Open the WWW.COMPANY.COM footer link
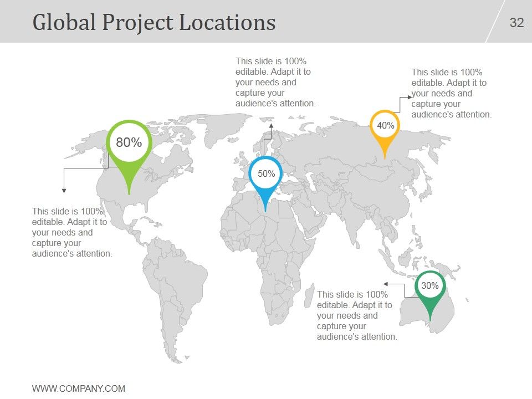Viewport: 532px width, 399px height. pyautogui.click(x=78, y=388)
